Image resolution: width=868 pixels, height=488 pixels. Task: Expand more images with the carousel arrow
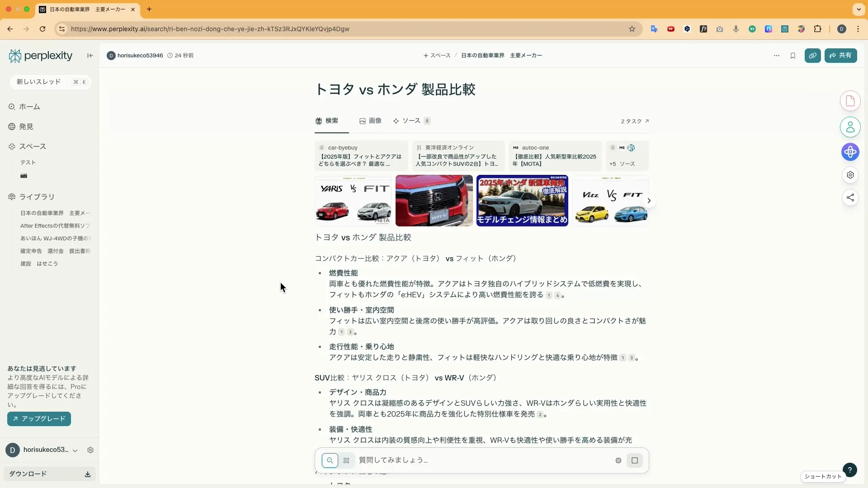pyautogui.click(x=649, y=201)
